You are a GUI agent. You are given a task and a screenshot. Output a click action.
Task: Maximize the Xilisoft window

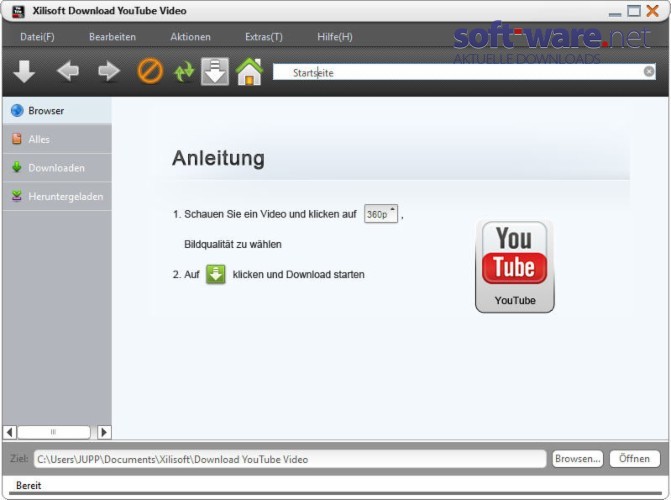pos(634,11)
